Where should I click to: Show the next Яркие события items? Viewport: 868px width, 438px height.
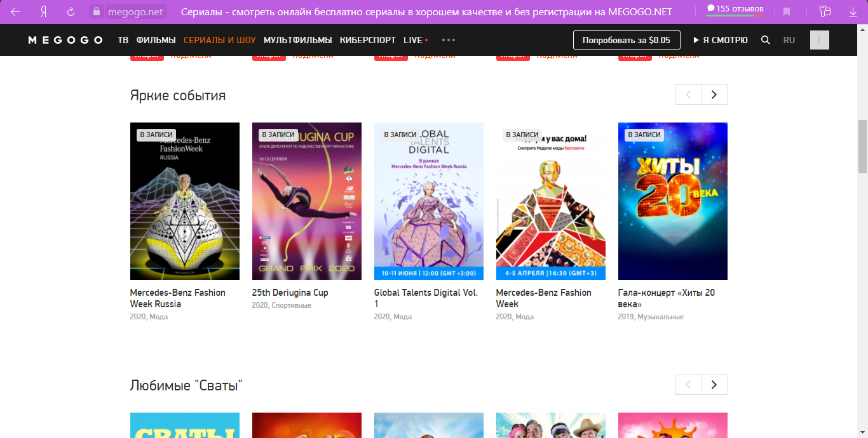point(714,95)
